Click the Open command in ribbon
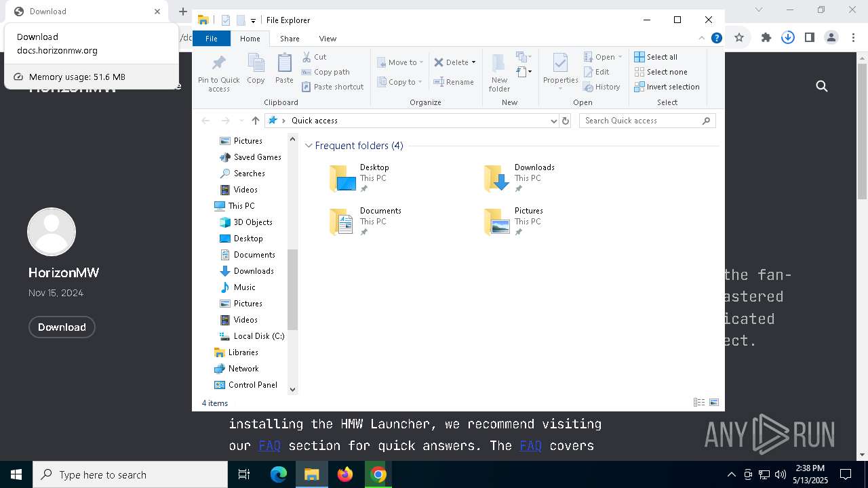868x488 pixels. coord(603,57)
